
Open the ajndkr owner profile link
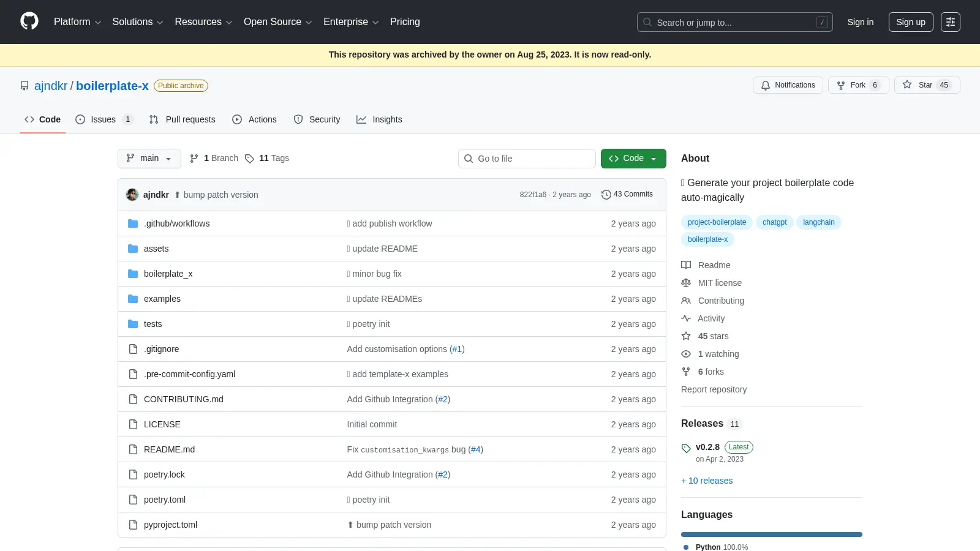[51, 86]
